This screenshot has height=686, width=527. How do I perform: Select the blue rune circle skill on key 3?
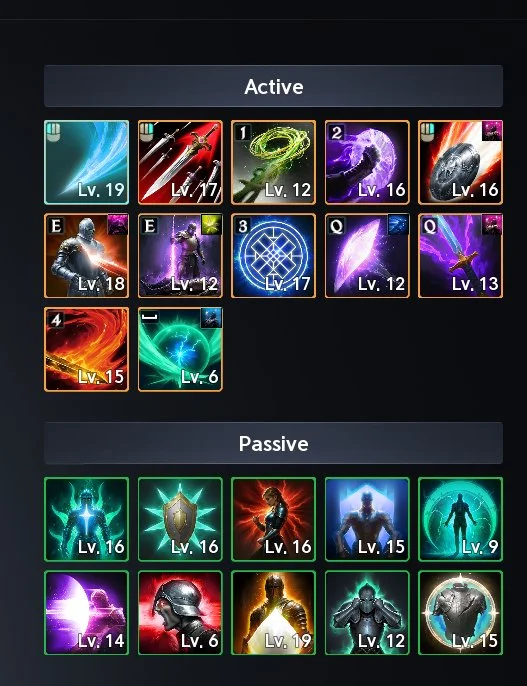273,256
